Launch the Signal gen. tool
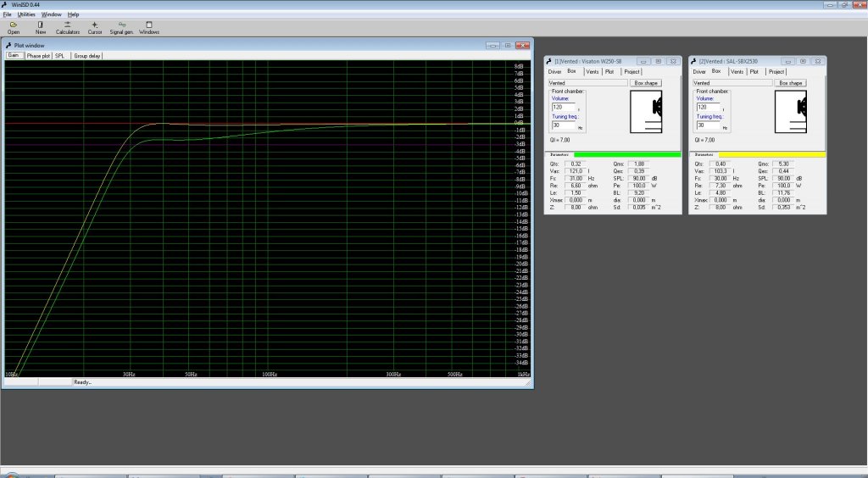 [122, 26]
